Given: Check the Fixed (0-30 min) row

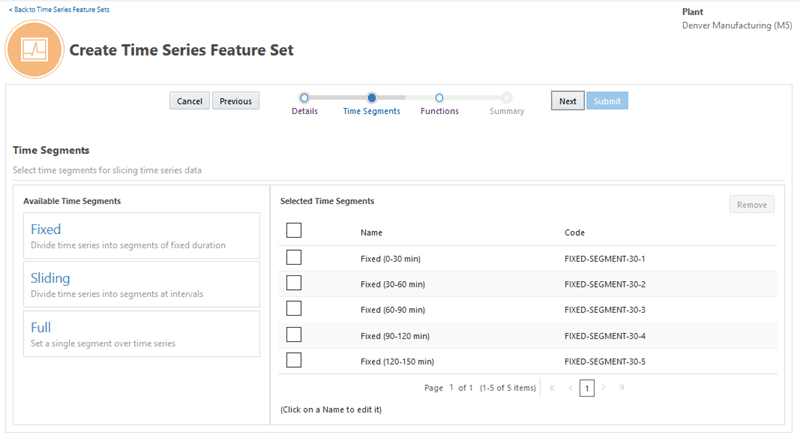Looking at the screenshot, I should click(x=294, y=258).
